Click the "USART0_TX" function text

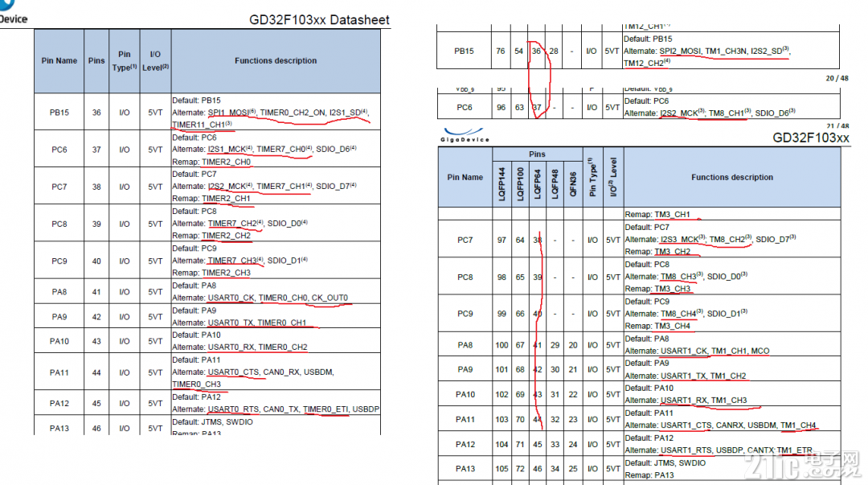tap(231, 323)
